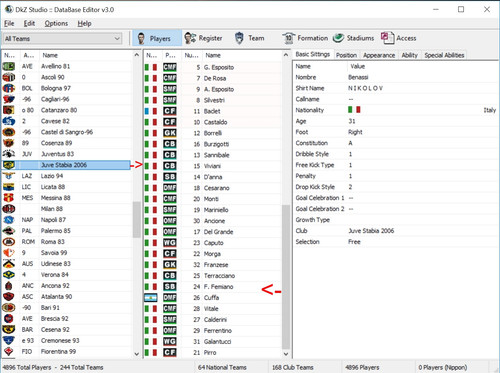Open the Options menu
The image size is (500, 373).
click(x=56, y=23)
